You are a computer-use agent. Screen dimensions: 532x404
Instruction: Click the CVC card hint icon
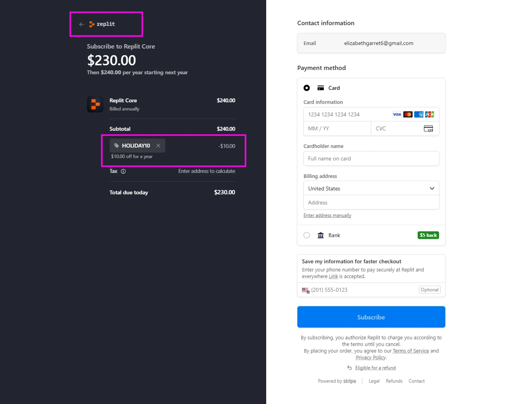tap(428, 129)
